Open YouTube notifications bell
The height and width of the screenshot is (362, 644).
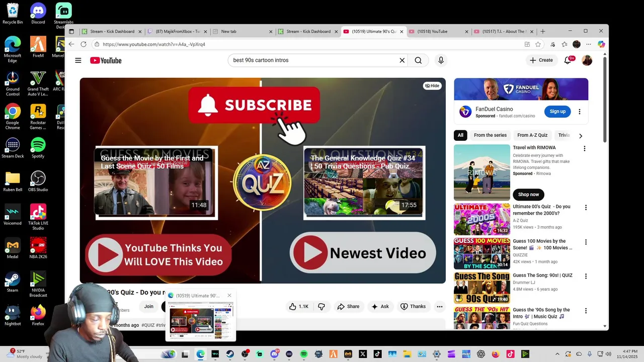pos(568,60)
